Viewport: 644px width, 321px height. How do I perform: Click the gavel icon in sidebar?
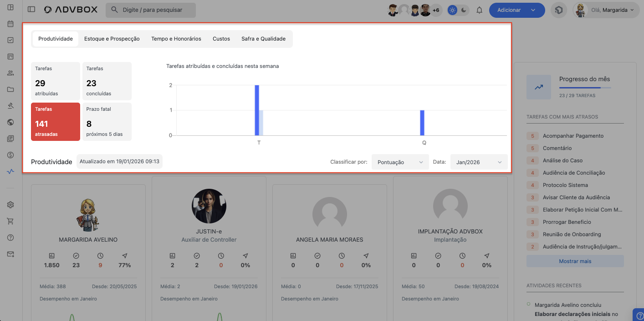coord(10,106)
